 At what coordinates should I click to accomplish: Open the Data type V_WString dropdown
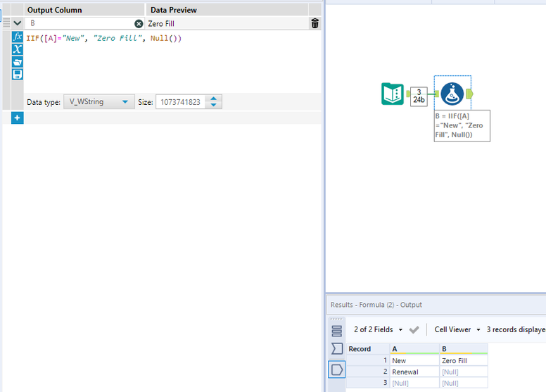99,102
